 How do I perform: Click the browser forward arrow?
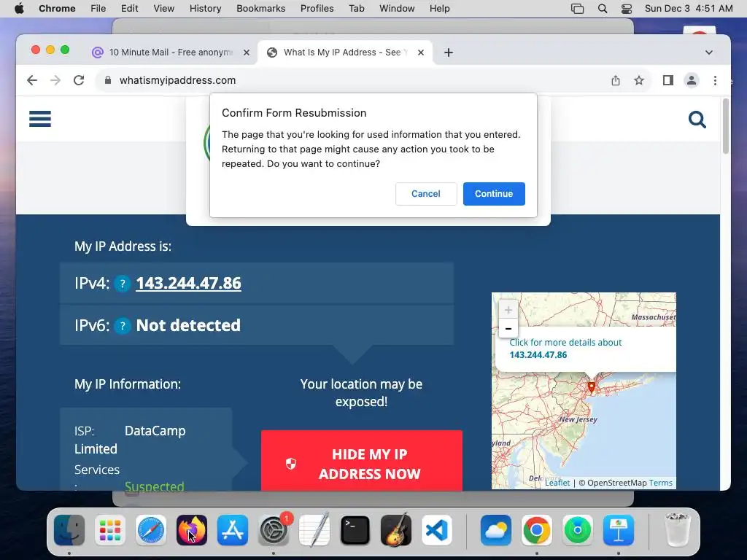click(x=55, y=80)
